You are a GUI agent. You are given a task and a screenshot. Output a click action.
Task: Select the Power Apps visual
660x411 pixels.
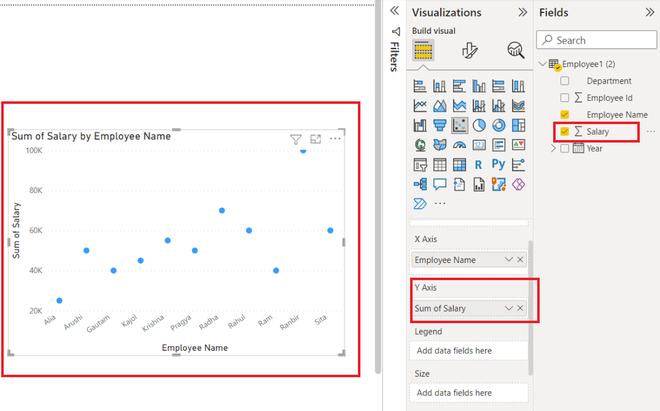pyautogui.click(x=519, y=184)
